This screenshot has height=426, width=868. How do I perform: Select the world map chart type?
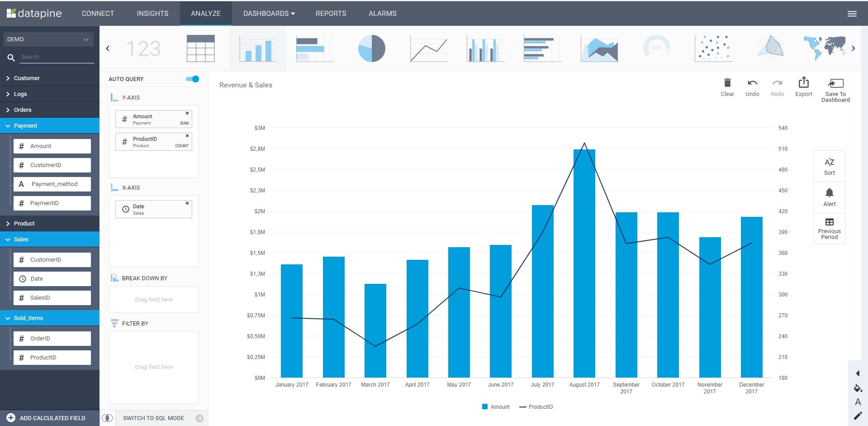(x=825, y=48)
